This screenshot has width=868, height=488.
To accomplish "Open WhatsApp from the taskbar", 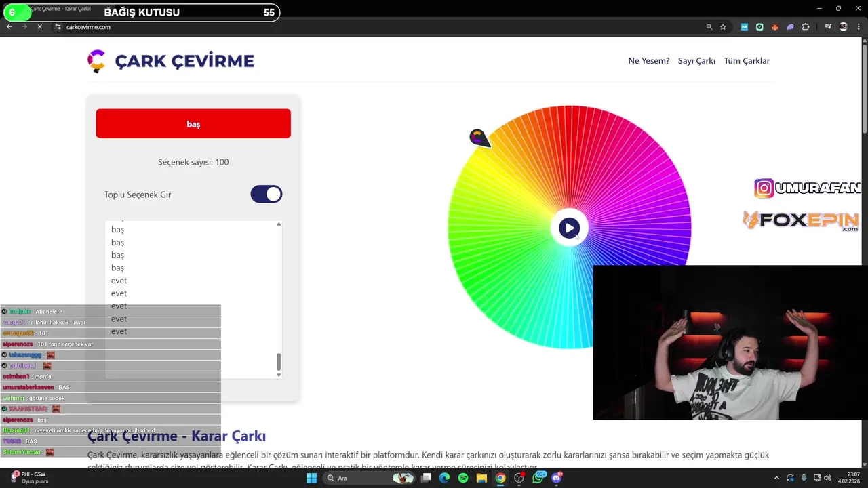I will point(539,478).
